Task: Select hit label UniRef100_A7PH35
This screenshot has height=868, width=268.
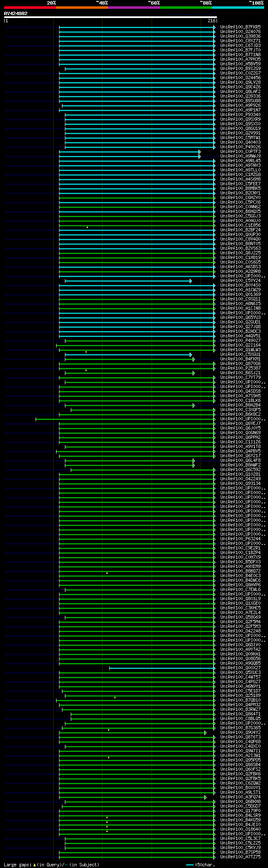Action: (x=240, y=60)
